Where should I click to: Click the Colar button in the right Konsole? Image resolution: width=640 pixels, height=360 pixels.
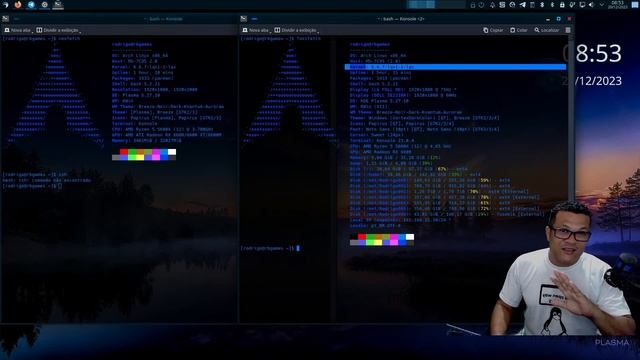519,30
